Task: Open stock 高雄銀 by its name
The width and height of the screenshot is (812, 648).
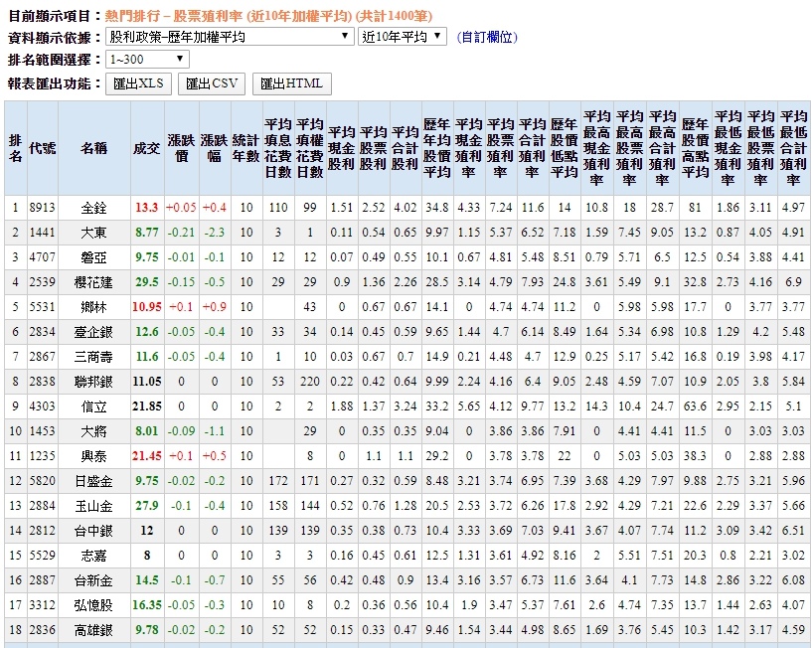Action: click(93, 630)
